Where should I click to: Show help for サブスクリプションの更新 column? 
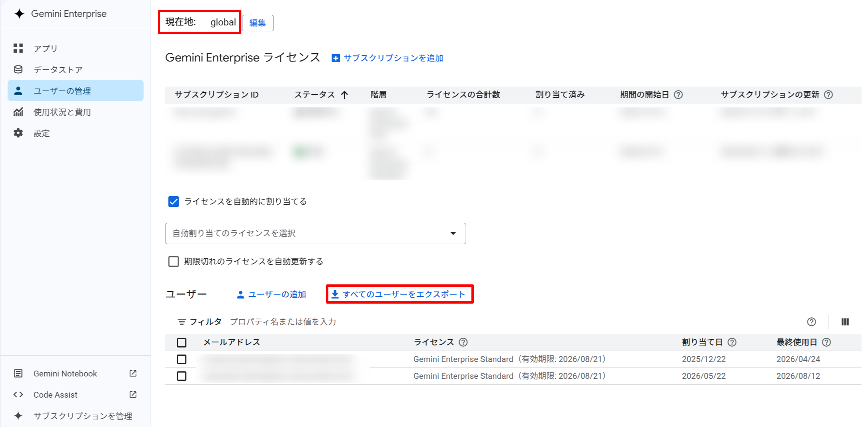click(x=828, y=95)
